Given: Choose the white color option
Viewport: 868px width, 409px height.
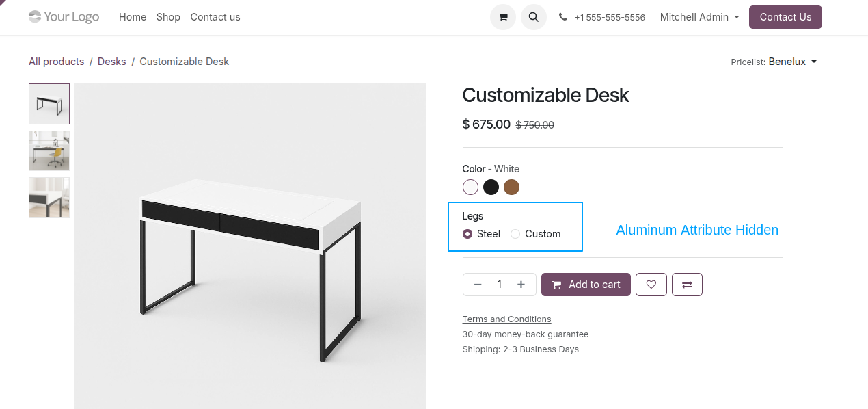Looking at the screenshot, I should pyautogui.click(x=470, y=187).
